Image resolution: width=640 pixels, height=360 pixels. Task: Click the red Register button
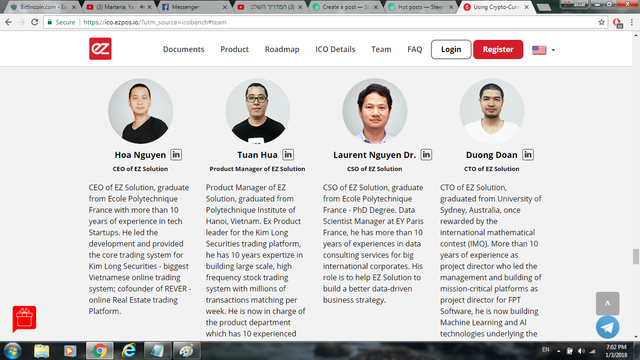coord(498,49)
